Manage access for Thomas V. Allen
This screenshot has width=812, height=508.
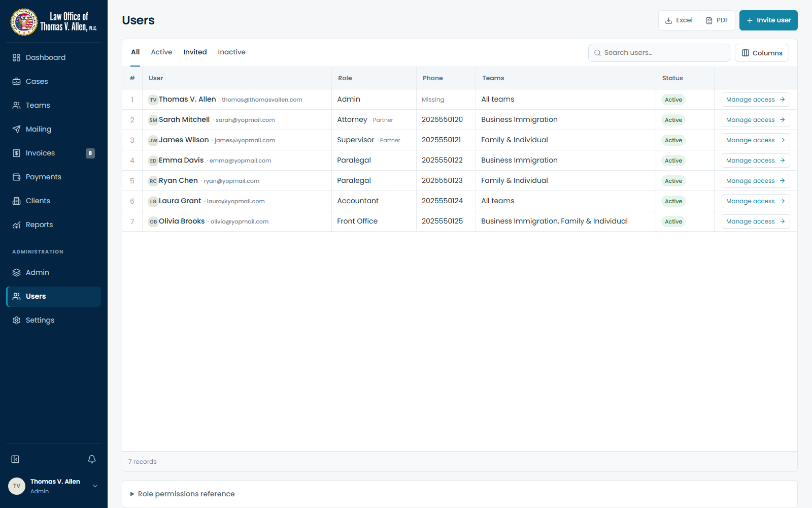click(x=756, y=100)
